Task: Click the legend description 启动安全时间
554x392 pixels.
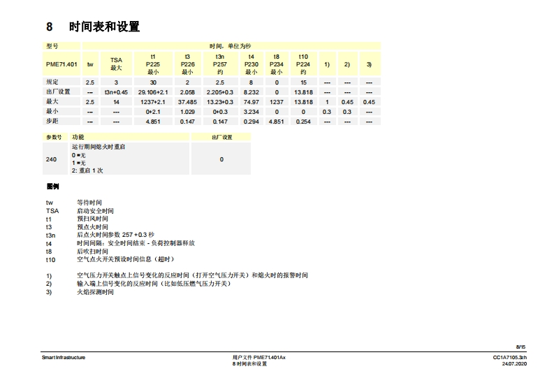Action: pos(95,210)
